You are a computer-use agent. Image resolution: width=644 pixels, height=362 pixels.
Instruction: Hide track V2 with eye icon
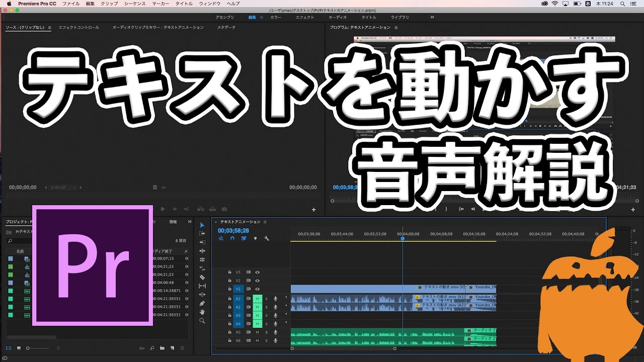(x=258, y=281)
